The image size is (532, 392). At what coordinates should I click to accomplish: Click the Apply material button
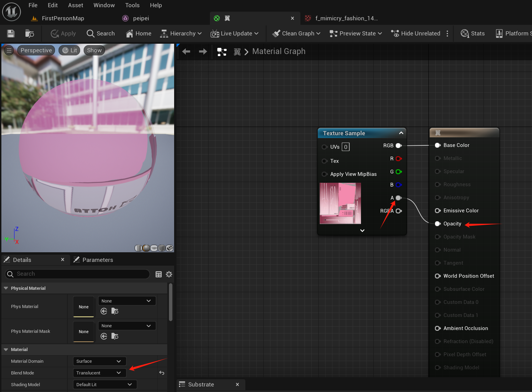[x=63, y=33]
